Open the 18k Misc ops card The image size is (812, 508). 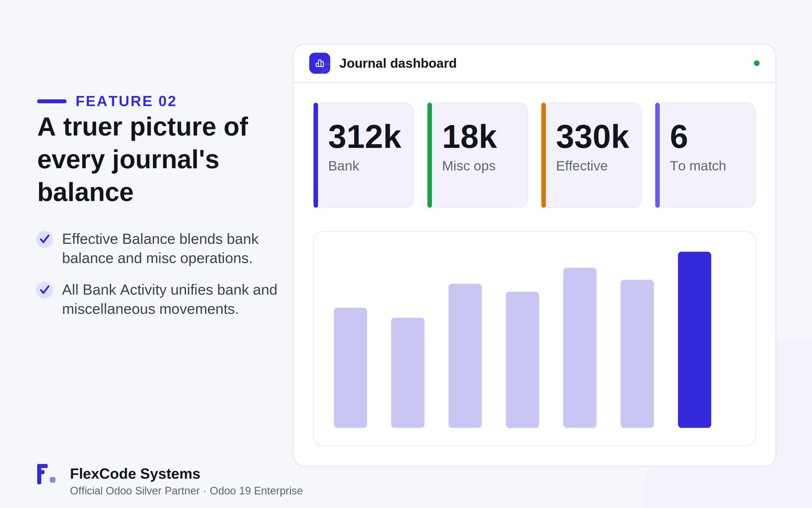pyautogui.click(x=478, y=155)
